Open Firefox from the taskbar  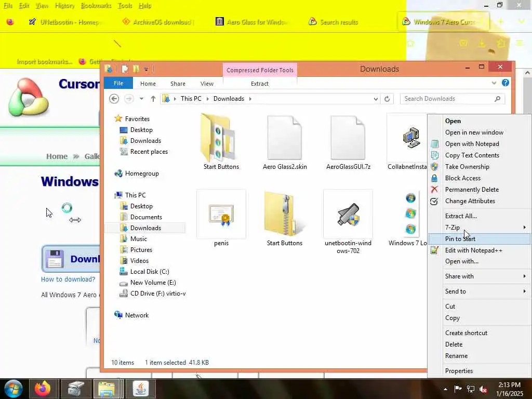[43, 389]
